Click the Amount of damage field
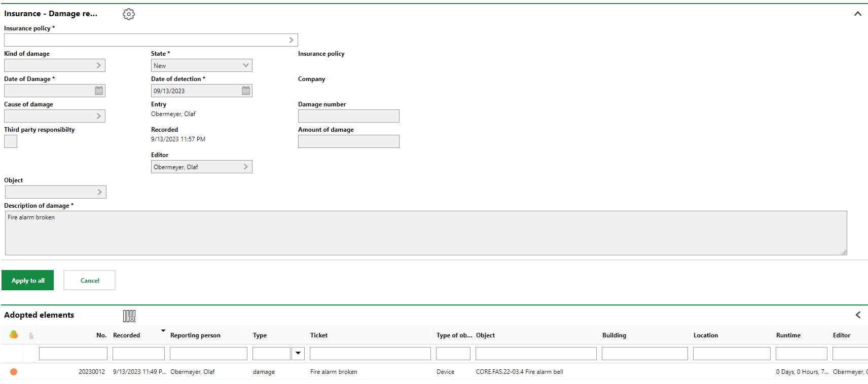The height and width of the screenshot is (384, 868). click(x=349, y=141)
